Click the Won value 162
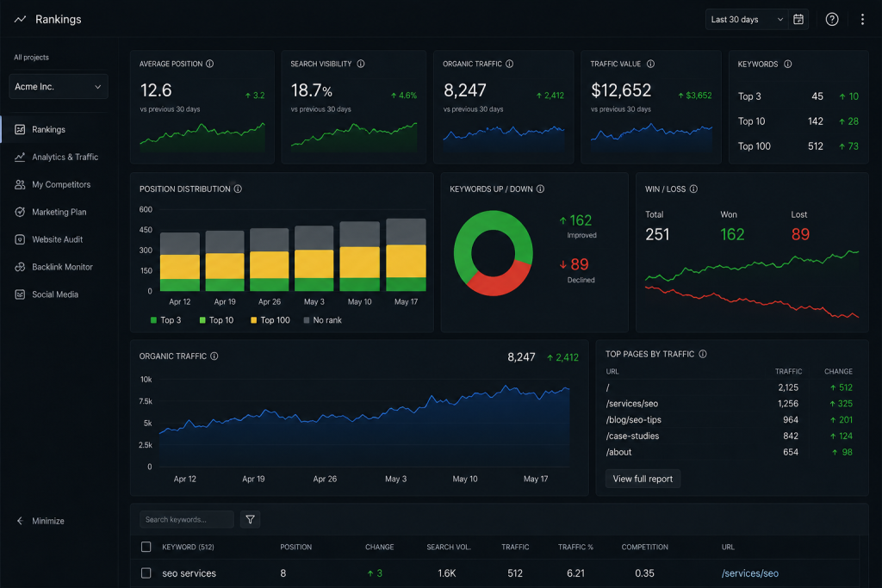Screen dimensions: 882x588 click(x=732, y=234)
